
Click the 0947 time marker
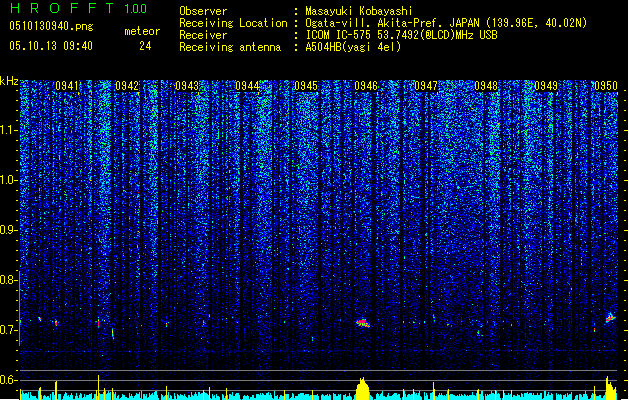[x=426, y=86]
